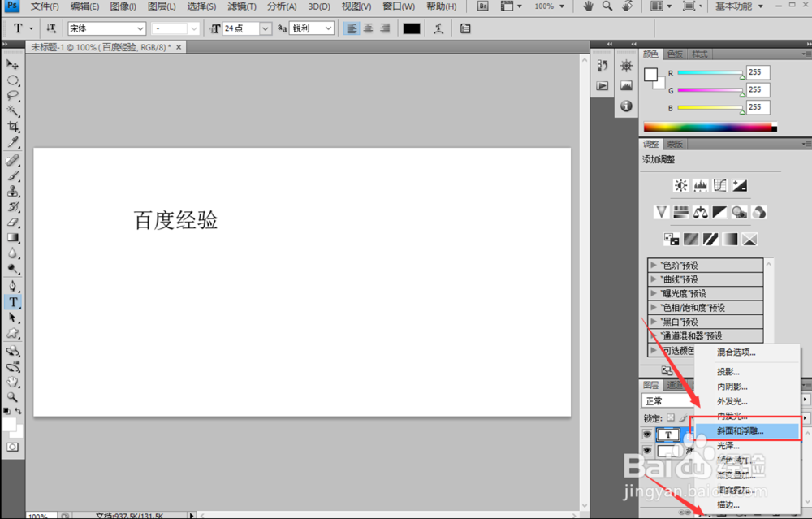
Task: Click the Curves adjustment icon
Action: tap(719, 185)
